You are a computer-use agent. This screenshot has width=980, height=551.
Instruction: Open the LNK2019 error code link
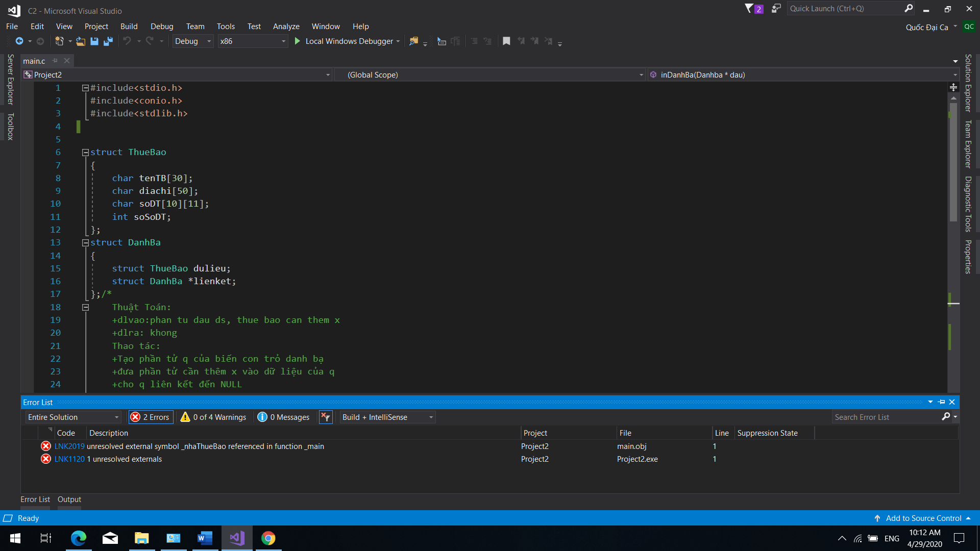click(x=69, y=446)
